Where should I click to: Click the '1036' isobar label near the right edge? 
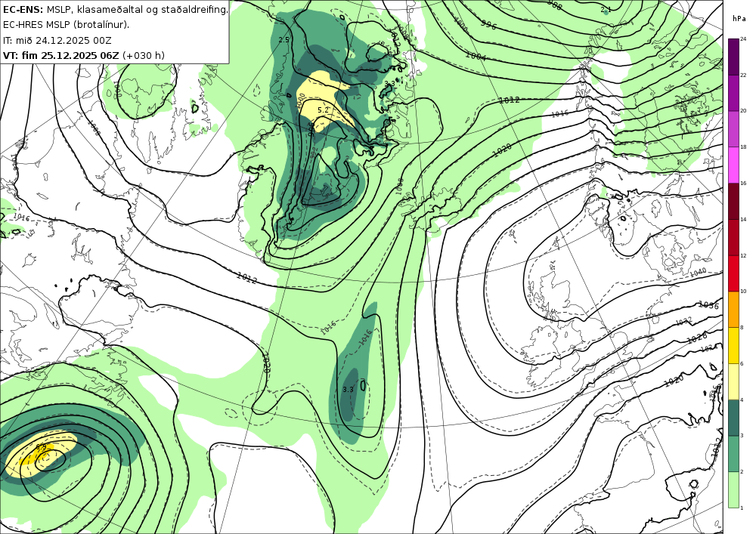pos(709,305)
